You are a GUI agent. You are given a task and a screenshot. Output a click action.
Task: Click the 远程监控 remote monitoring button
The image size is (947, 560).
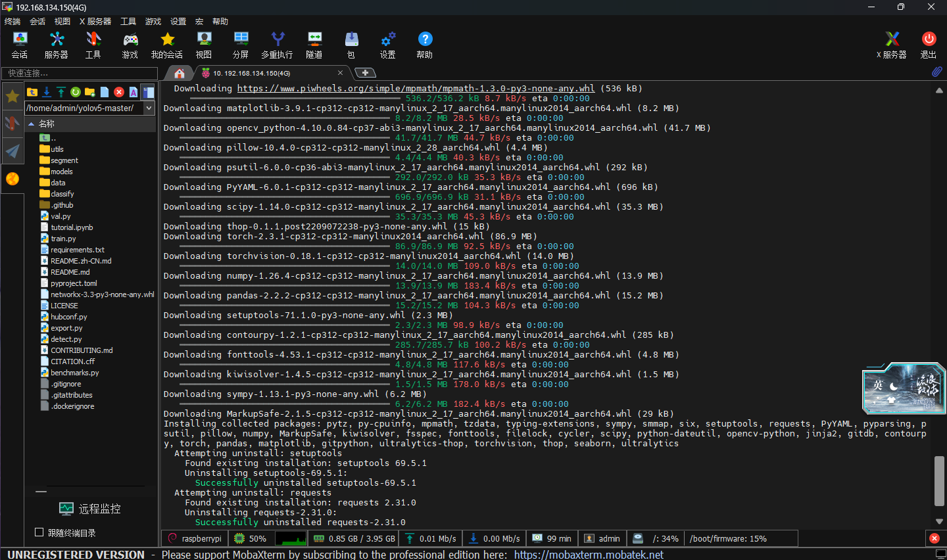[x=90, y=509]
